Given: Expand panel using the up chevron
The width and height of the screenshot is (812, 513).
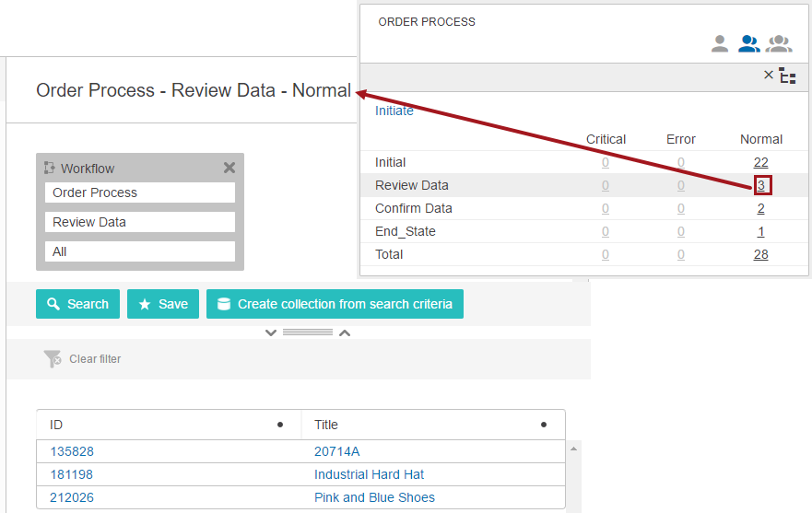Looking at the screenshot, I should [345, 332].
